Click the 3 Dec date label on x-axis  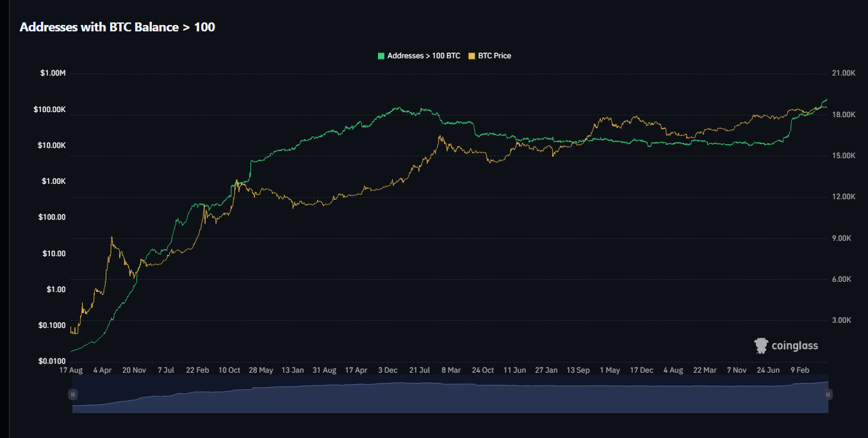(x=388, y=370)
